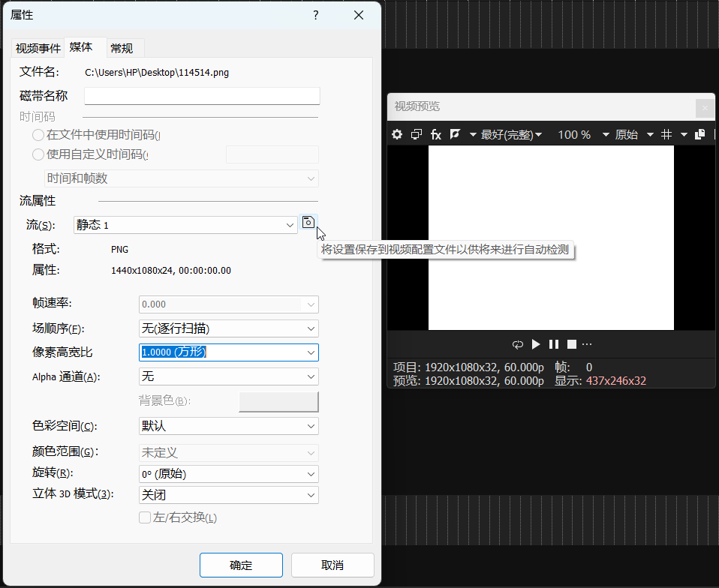Toggle loop playback in video preview
The width and height of the screenshot is (719, 588).
518,344
